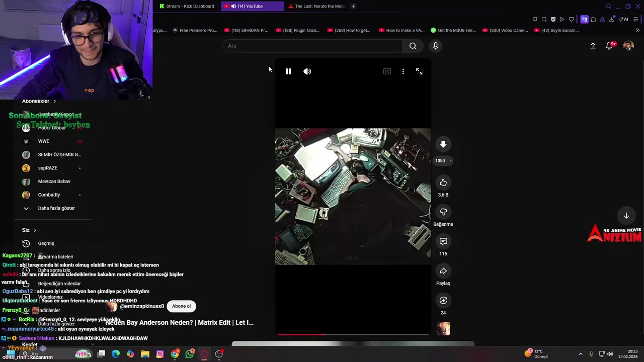
Task: Open the (186) Plugin Nasıl... bookmark
Action: tap(297, 30)
